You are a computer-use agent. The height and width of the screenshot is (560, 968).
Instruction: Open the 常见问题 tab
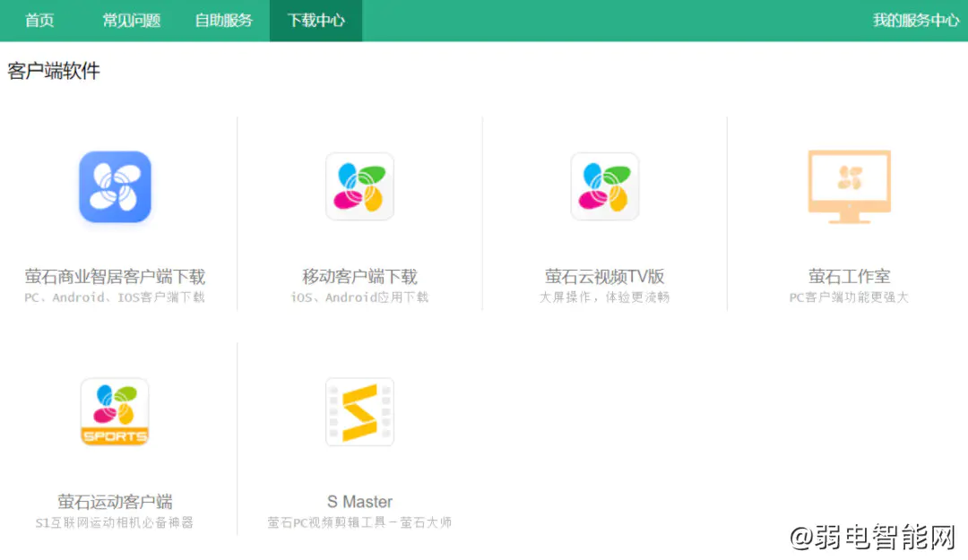click(x=132, y=21)
